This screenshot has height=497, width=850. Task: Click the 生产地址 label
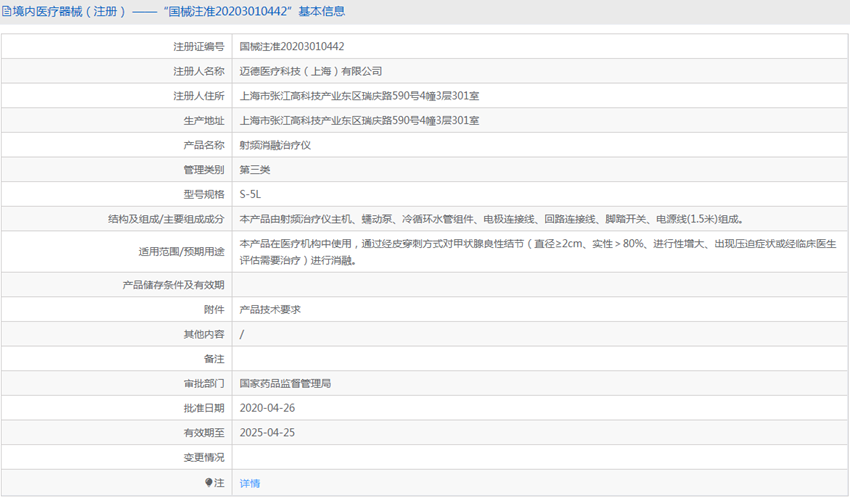204,120
